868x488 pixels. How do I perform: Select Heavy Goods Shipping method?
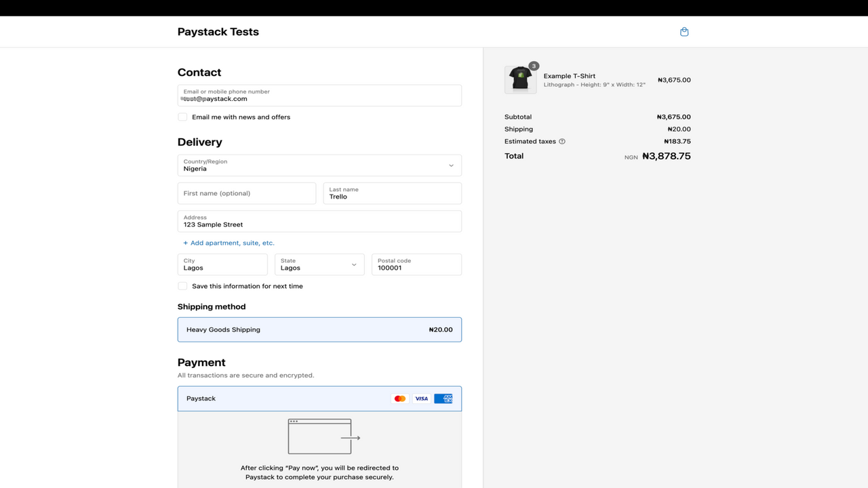[319, 329]
